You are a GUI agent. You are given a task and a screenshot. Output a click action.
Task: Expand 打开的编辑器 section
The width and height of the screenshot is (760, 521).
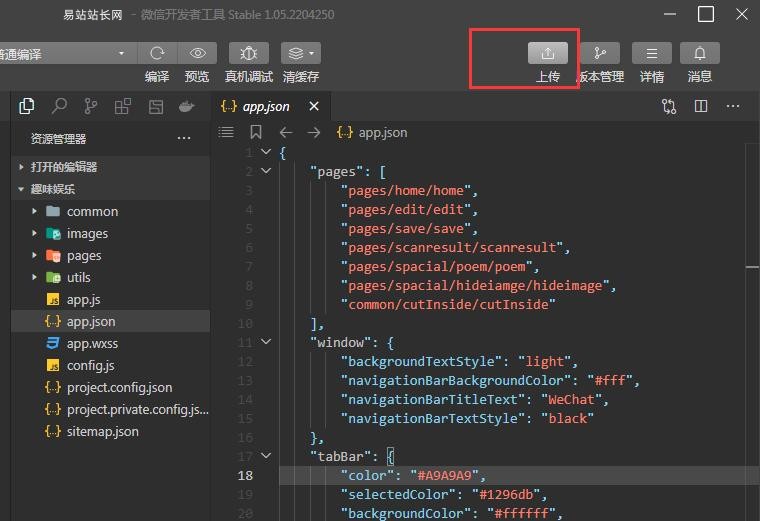[64, 167]
